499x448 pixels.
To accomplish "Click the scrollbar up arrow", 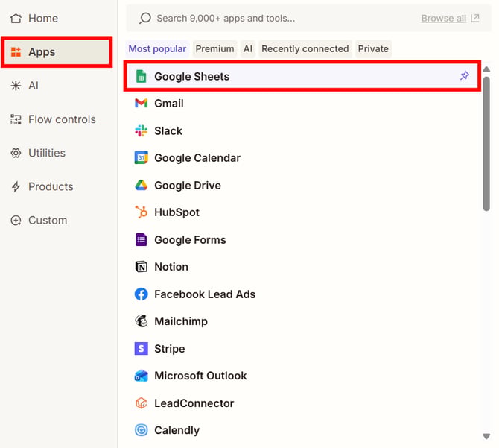I will click(x=486, y=69).
